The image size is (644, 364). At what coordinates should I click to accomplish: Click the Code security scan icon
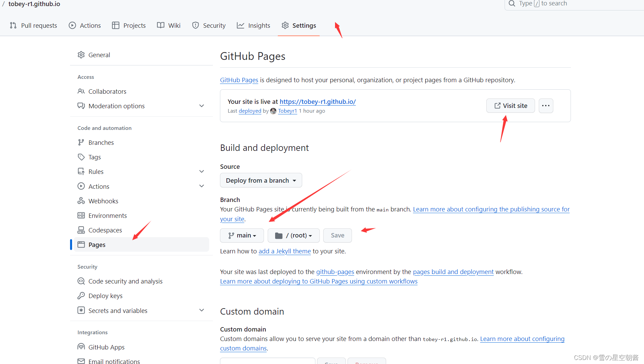click(81, 281)
